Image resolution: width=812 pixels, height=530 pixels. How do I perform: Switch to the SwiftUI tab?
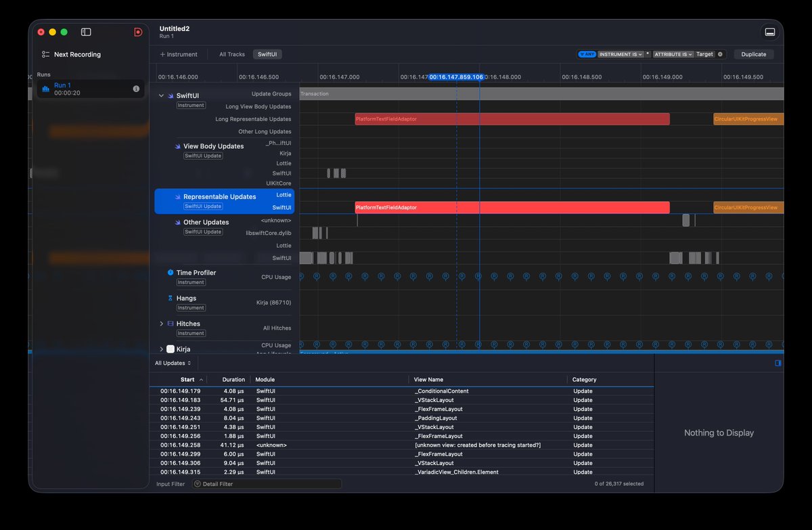click(268, 54)
